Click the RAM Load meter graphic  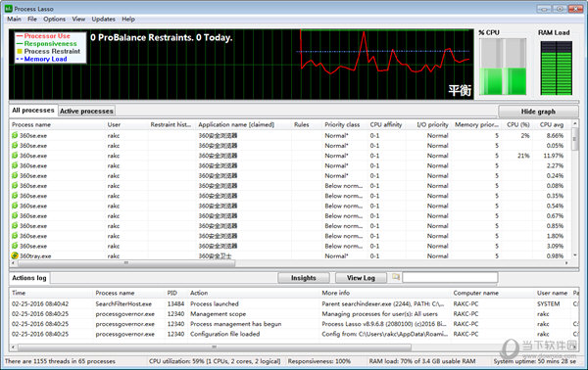[557, 68]
